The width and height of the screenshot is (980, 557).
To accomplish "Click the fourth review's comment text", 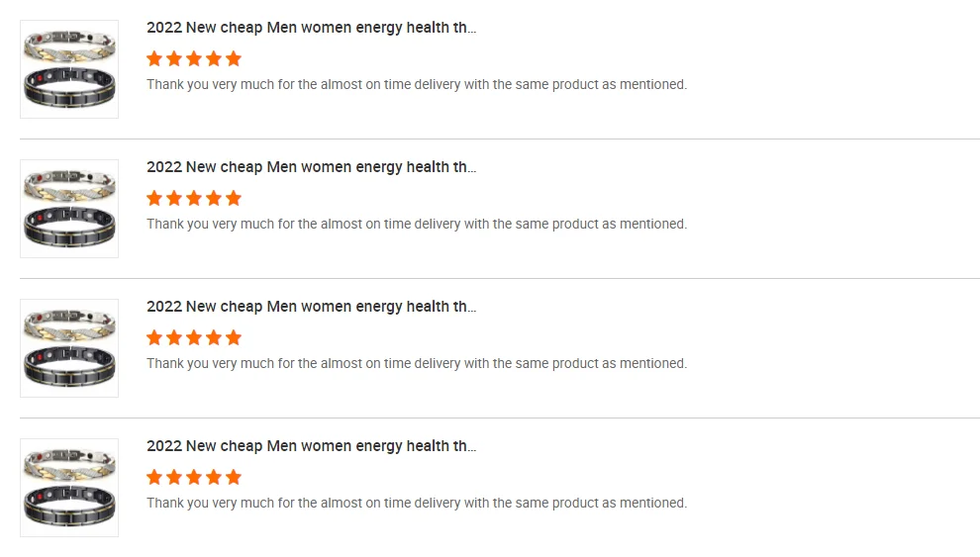I will pyautogui.click(x=416, y=504).
